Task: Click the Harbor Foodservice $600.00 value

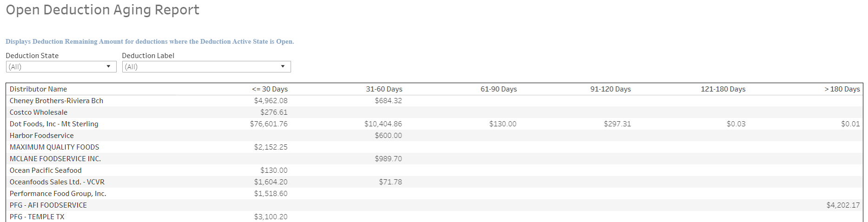Action: 388,136
